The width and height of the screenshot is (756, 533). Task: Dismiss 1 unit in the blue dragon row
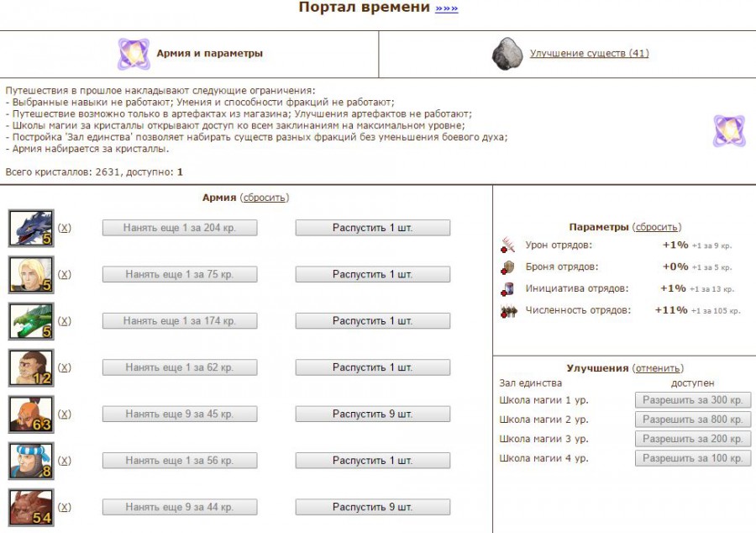373,228
